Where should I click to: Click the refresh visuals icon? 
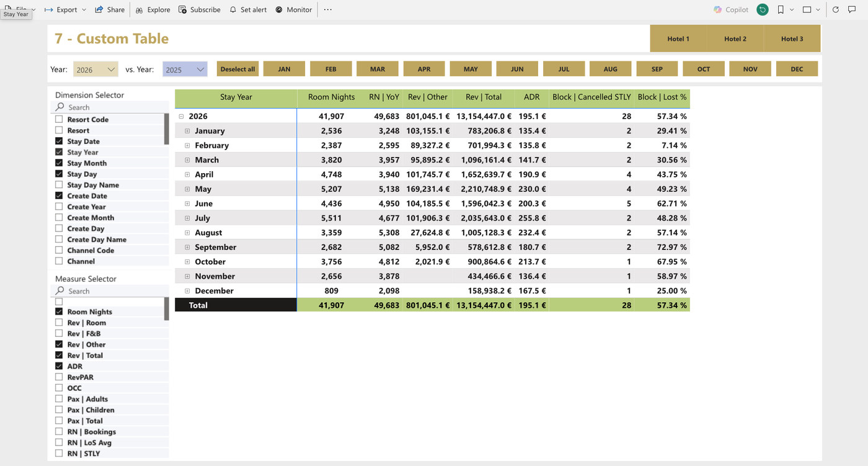pyautogui.click(x=836, y=10)
